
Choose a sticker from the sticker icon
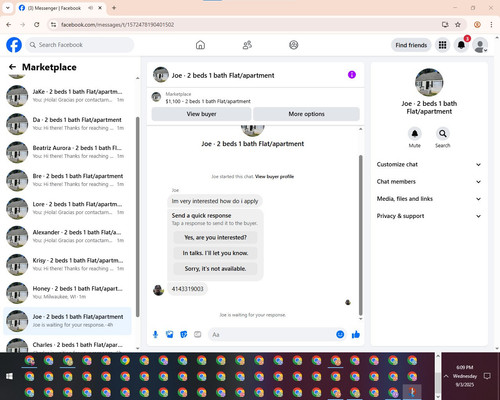(x=184, y=334)
